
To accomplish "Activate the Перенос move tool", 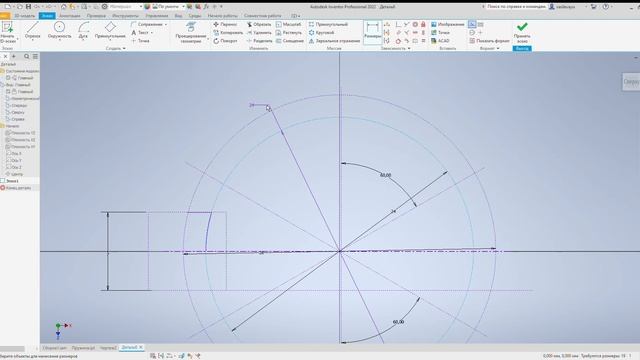I will click(x=225, y=24).
